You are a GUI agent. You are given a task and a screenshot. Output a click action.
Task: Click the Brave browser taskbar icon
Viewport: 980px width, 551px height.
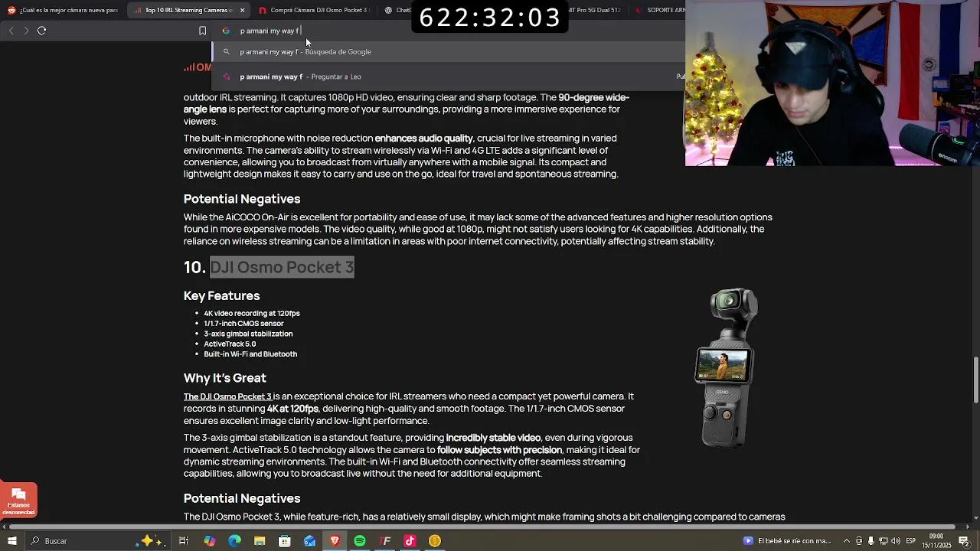(335, 541)
